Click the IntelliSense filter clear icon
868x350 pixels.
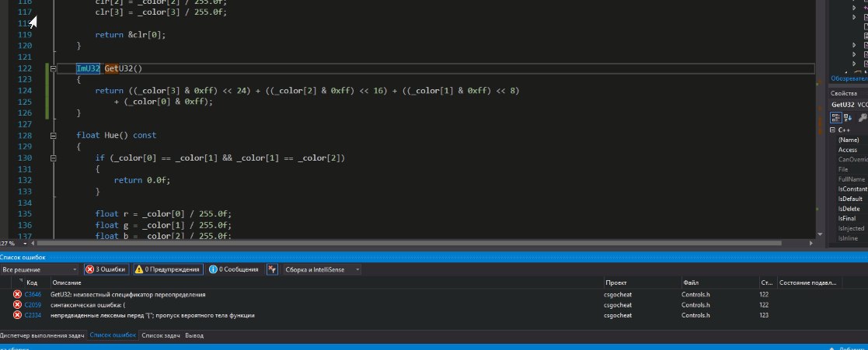272,269
